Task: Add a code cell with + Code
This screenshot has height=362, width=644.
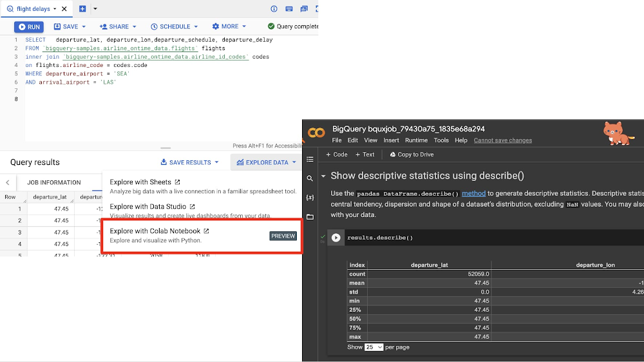Action: coord(336,155)
